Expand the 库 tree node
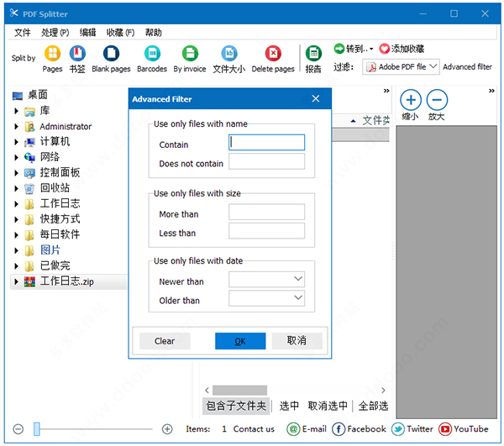Viewport: 504px width, 446px height. pos(16,111)
